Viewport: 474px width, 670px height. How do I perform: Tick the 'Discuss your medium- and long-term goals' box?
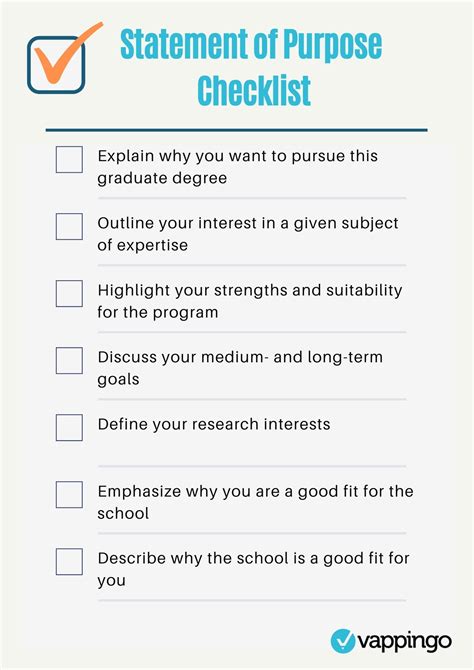tap(69, 361)
